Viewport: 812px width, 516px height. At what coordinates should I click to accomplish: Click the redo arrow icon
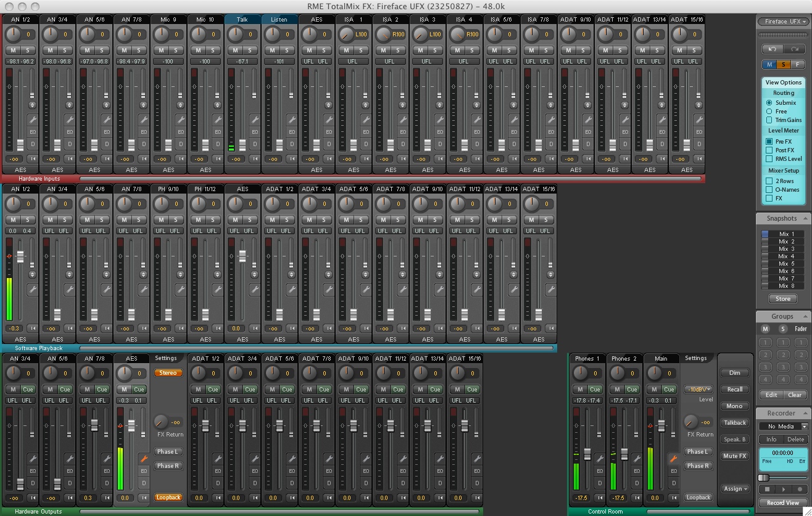point(795,49)
